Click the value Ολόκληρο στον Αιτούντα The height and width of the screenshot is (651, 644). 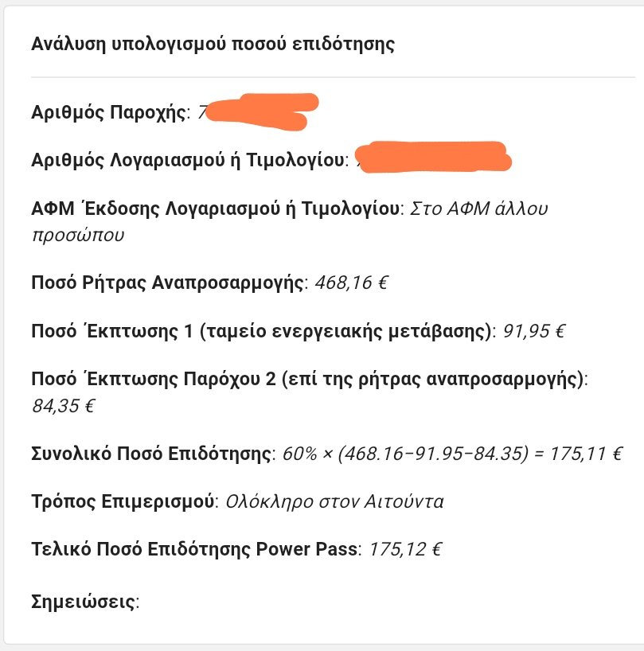pos(334,501)
